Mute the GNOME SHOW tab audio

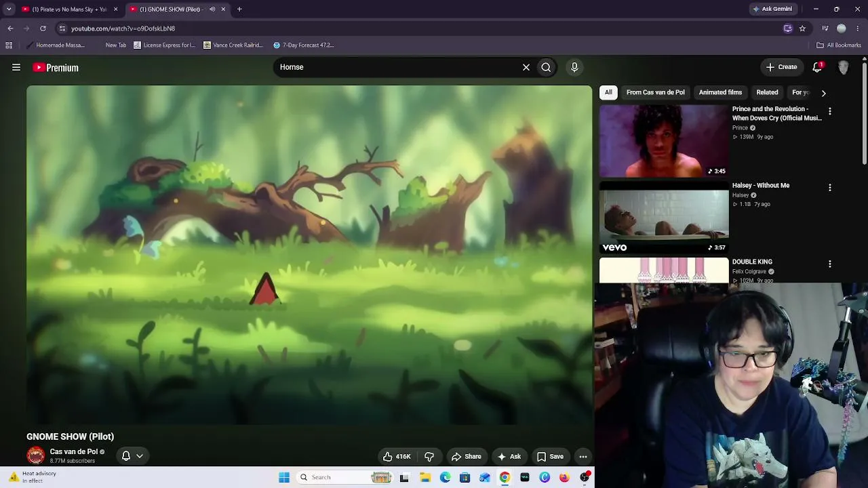coord(212,9)
